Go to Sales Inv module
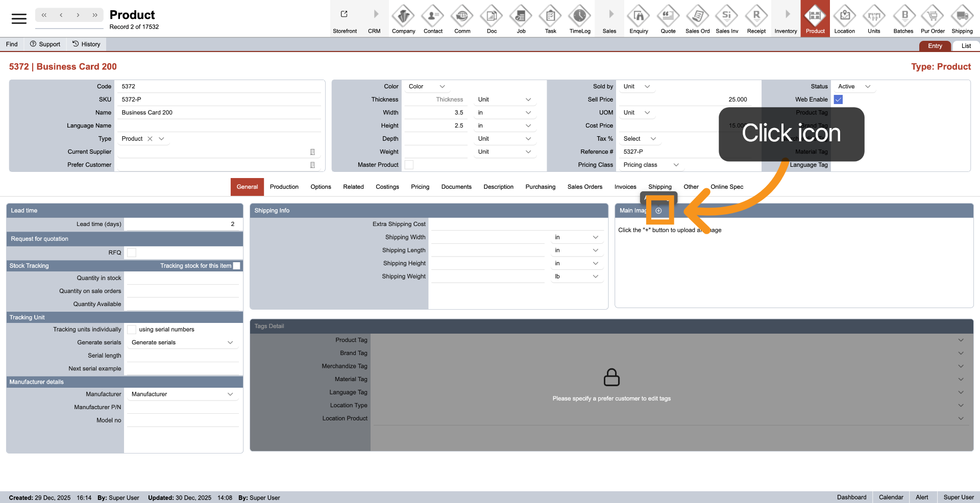The height and width of the screenshot is (503, 980). tap(727, 17)
